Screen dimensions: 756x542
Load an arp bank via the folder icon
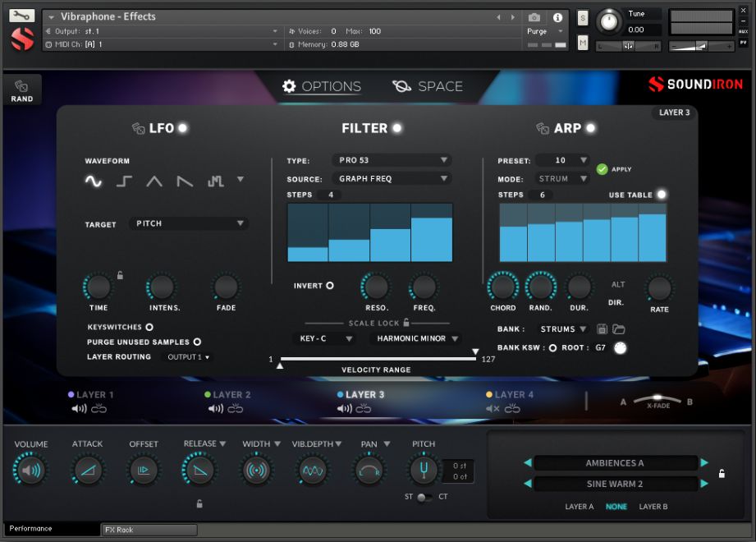click(x=618, y=328)
